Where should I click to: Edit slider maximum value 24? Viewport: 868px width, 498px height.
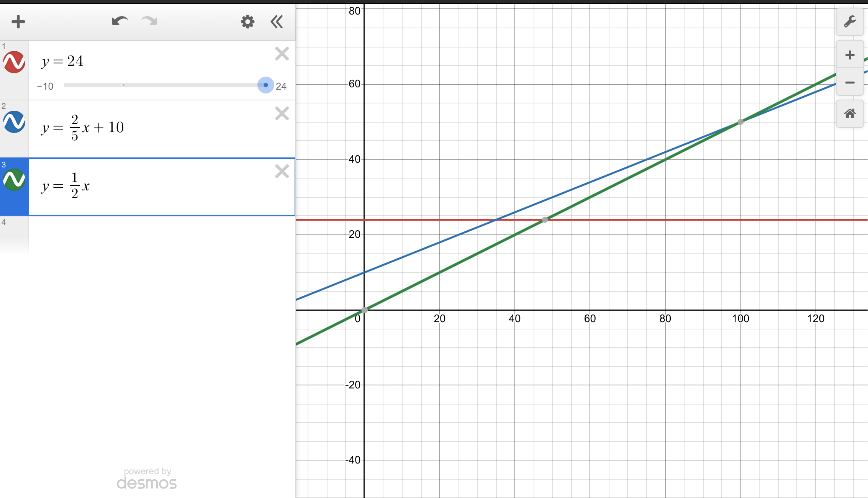281,86
